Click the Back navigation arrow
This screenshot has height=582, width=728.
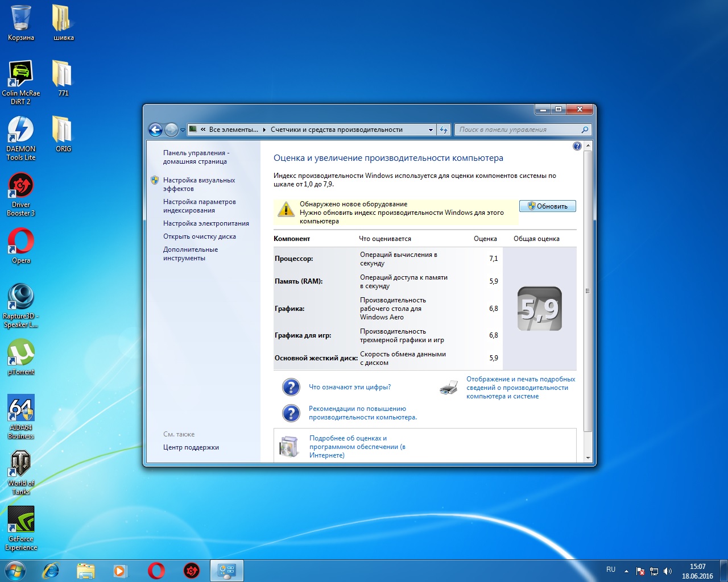pos(155,130)
